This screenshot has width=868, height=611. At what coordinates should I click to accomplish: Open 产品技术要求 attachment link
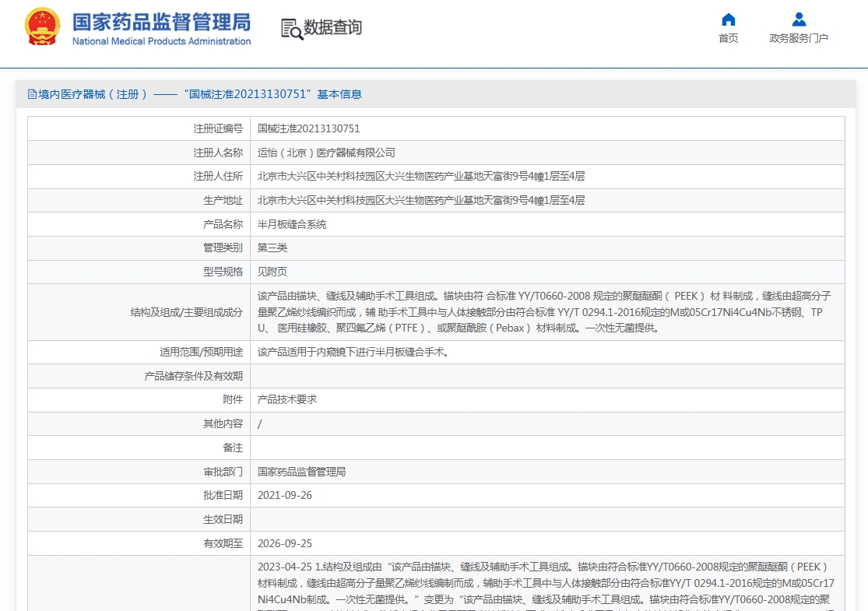tap(287, 399)
